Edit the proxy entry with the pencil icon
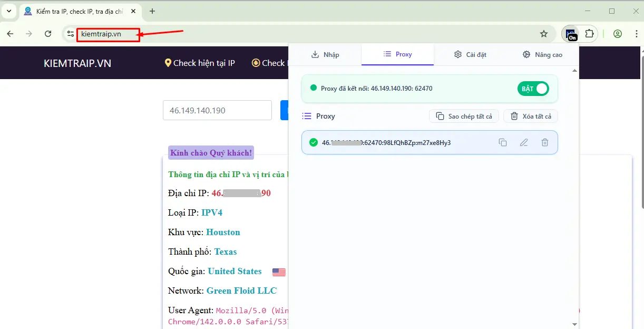Screen dimensions: 644x329 coord(524,142)
